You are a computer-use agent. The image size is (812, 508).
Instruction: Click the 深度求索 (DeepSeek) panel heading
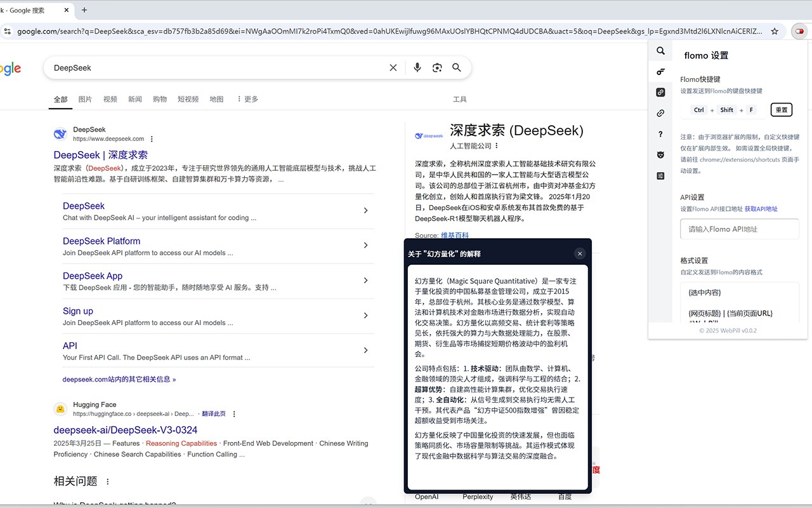[516, 131]
